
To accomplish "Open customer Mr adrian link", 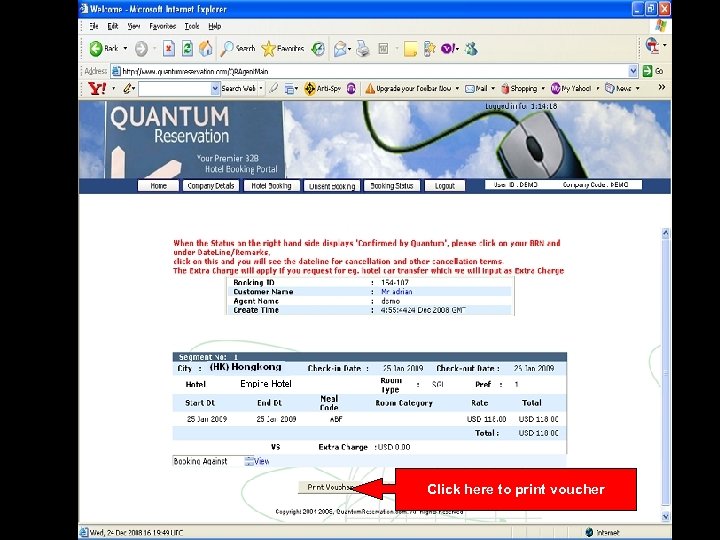I will click(397, 292).
